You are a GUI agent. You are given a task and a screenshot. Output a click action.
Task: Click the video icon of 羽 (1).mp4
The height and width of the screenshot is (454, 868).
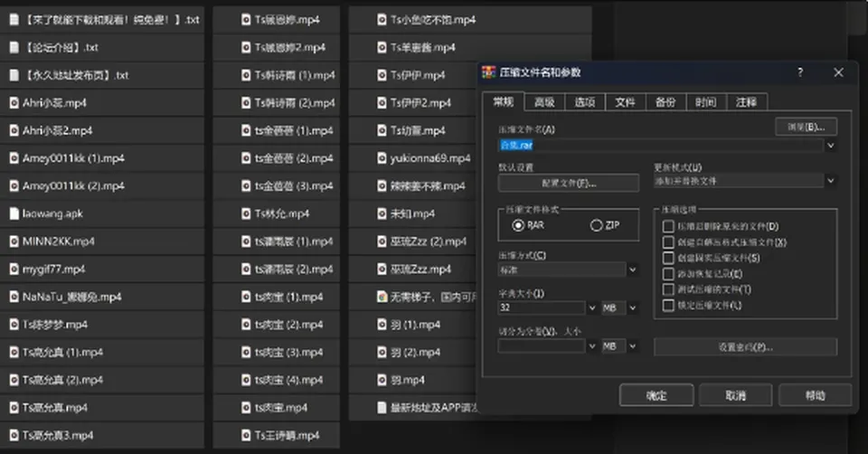tap(382, 325)
